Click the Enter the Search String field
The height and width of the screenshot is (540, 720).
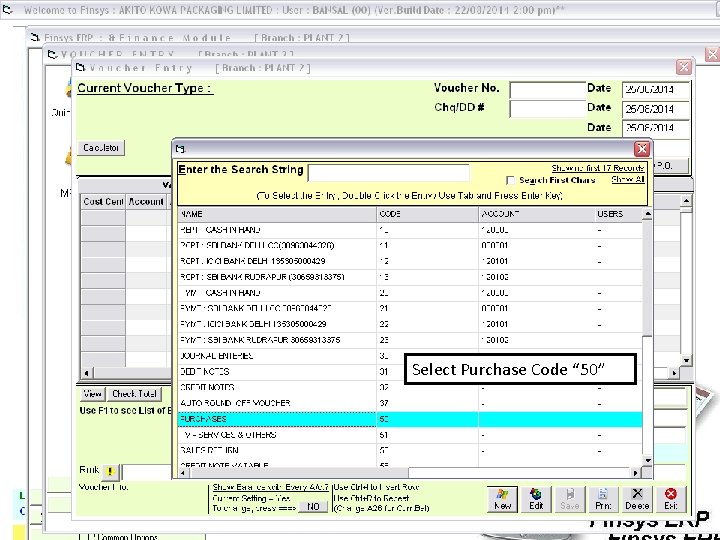(388, 173)
